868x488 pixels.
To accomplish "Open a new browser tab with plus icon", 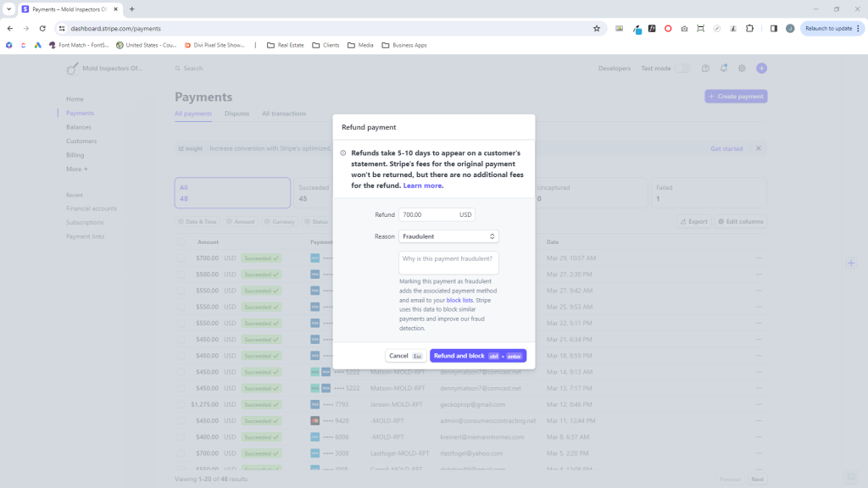I will tap(131, 8).
